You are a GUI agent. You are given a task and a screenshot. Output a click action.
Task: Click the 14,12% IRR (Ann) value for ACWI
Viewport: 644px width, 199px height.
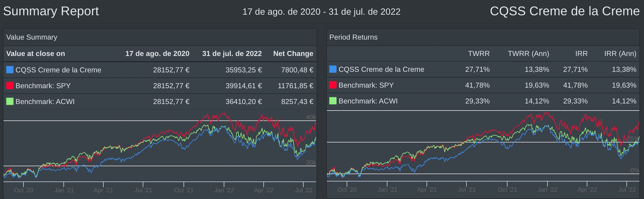(x=624, y=101)
